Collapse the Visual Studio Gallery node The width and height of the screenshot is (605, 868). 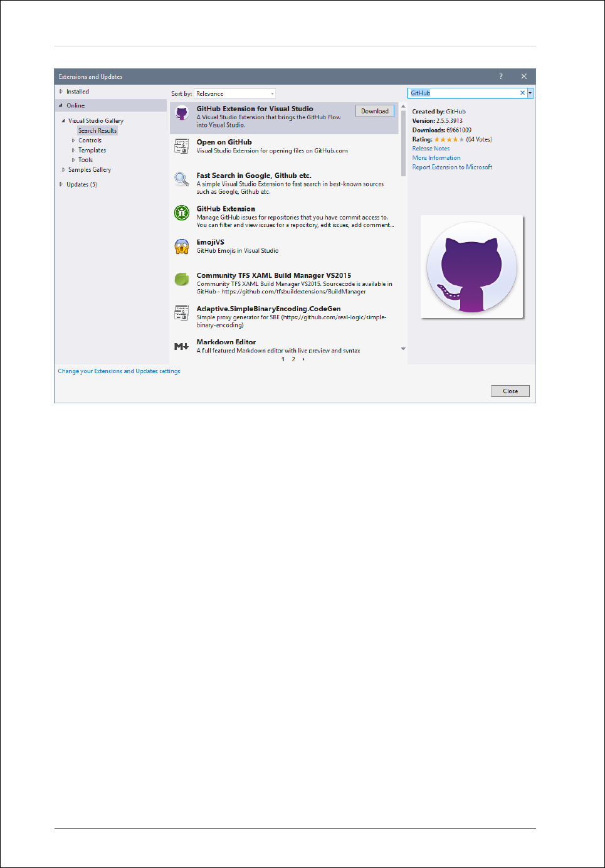(x=63, y=120)
